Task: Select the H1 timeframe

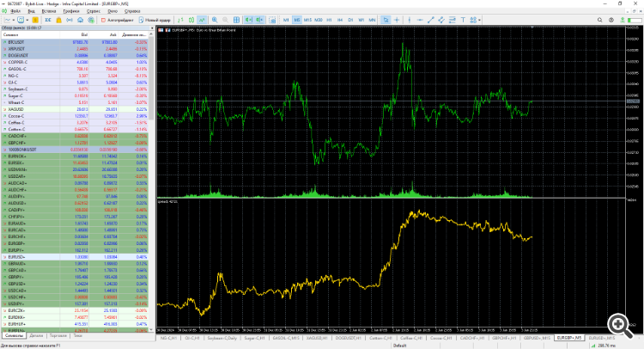Action: pyautogui.click(x=329, y=20)
